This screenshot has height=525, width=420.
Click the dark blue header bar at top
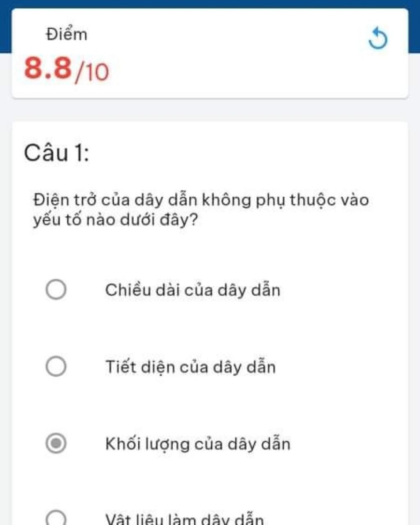tap(210, 4)
